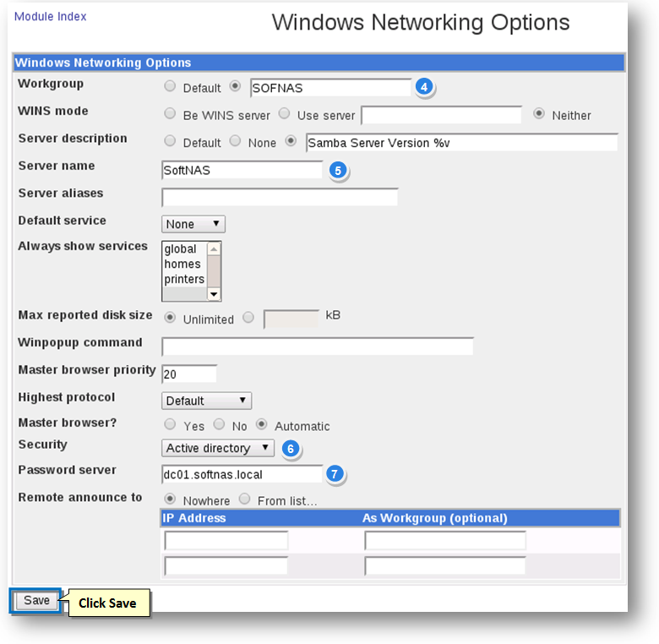Click the Samba Server Version description field
This screenshot has width=659, height=644.
(x=462, y=143)
